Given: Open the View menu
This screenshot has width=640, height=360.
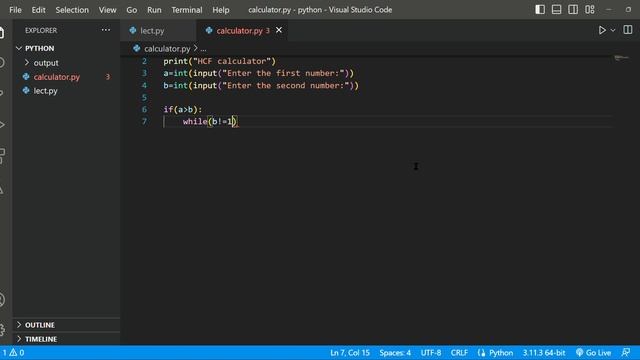Looking at the screenshot, I should 107,10.
